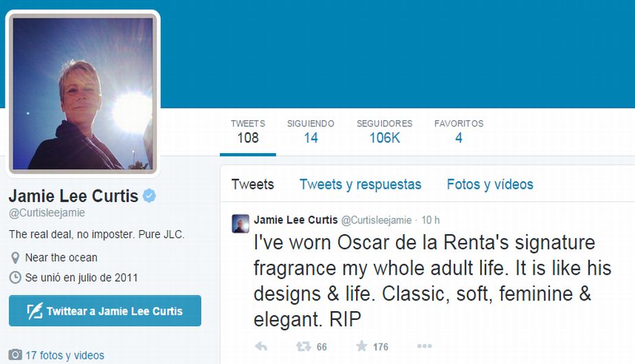This screenshot has height=364, width=635.
Task: Click the blue verified badge next to name
Action: click(149, 196)
